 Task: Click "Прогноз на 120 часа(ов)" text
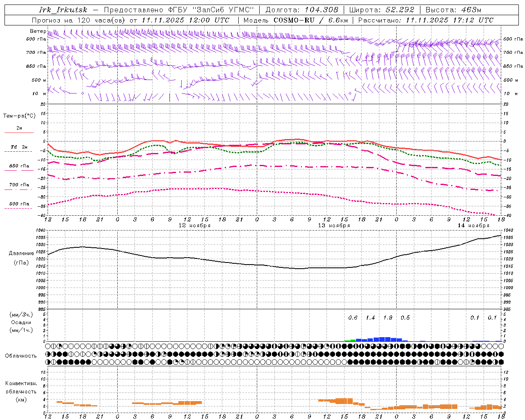click(x=79, y=20)
